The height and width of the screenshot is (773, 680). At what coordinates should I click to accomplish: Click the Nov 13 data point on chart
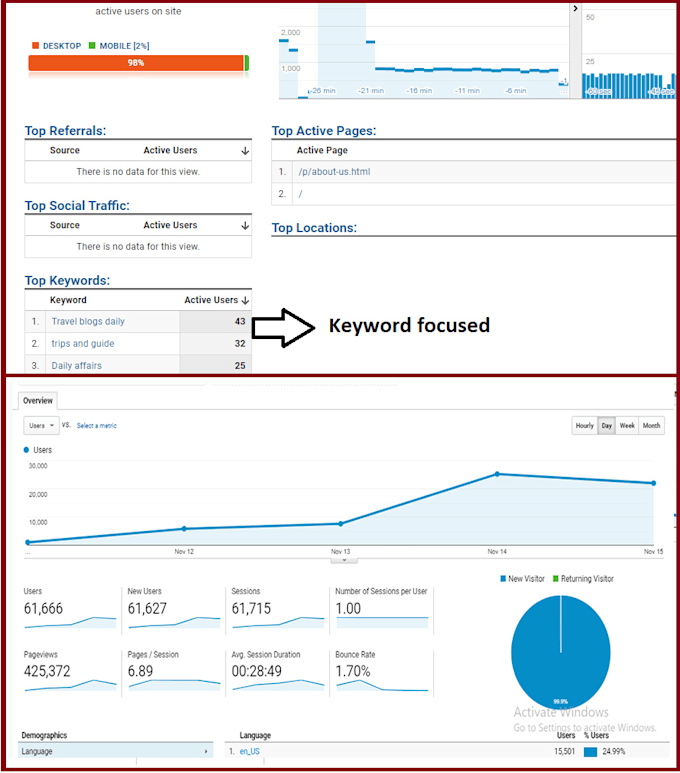tap(341, 524)
